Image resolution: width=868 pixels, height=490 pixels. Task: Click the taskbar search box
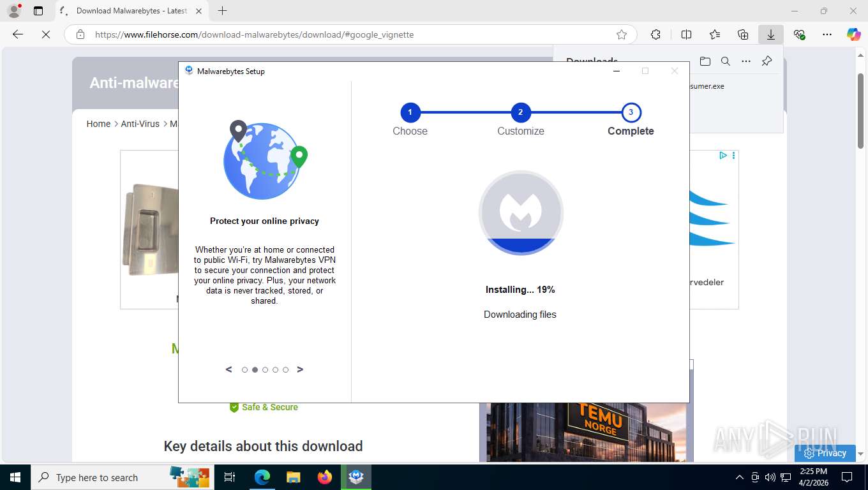coord(121,477)
